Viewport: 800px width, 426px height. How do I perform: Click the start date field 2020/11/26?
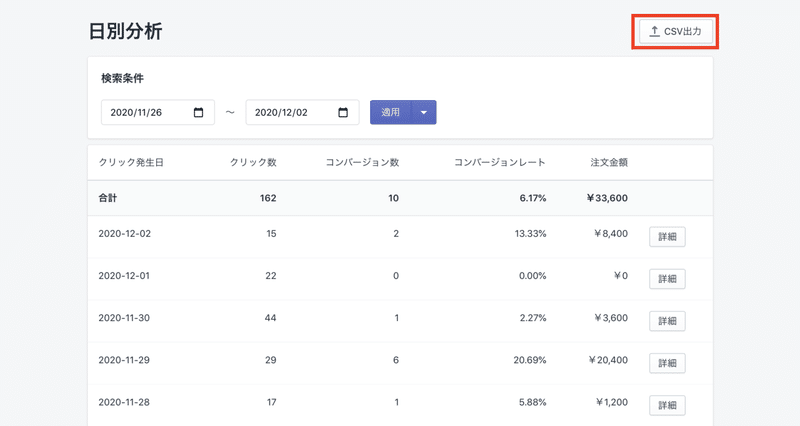click(x=158, y=112)
